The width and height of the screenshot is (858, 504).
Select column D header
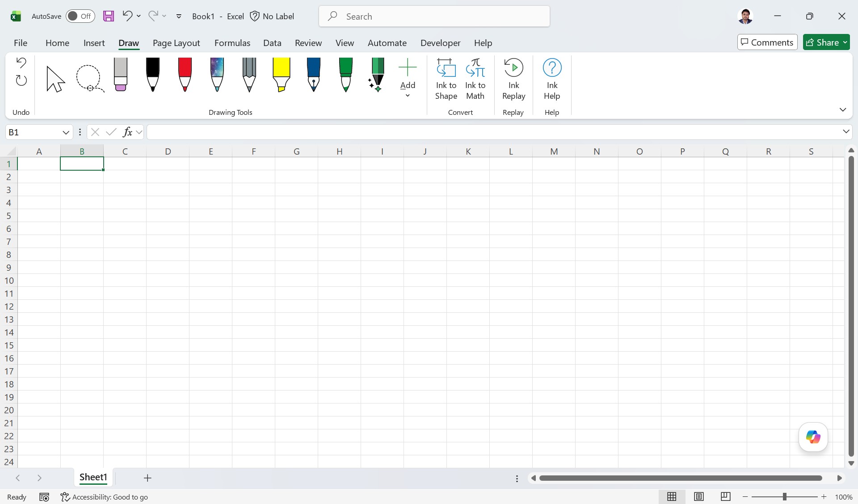(x=168, y=151)
